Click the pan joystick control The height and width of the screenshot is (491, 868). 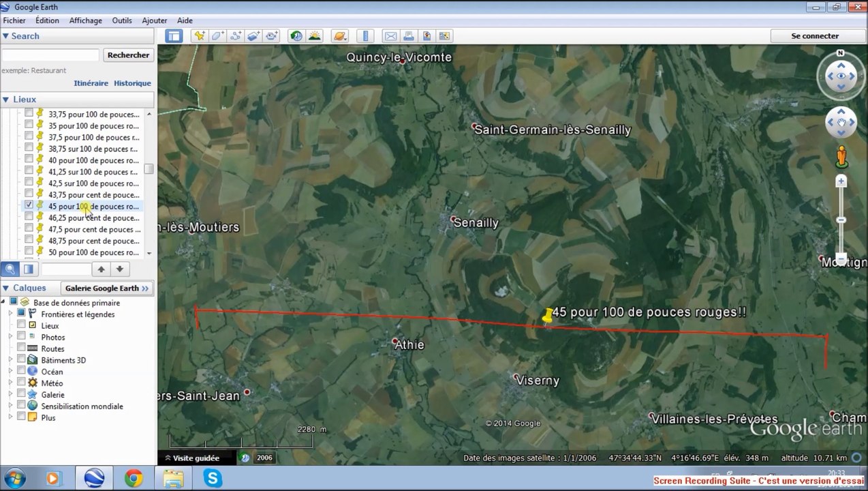click(x=841, y=123)
